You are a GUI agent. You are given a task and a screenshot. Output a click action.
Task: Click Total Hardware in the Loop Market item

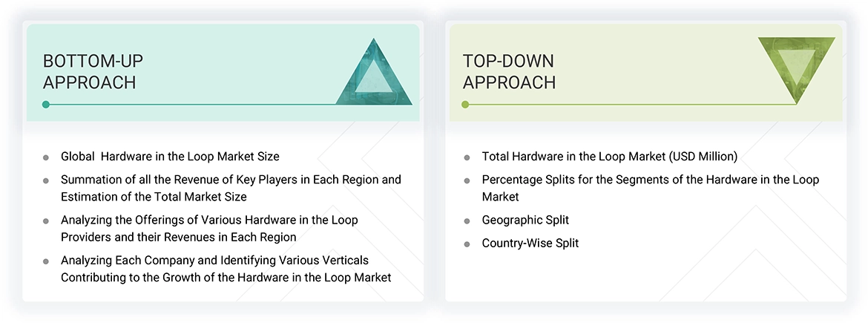[x=609, y=157]
